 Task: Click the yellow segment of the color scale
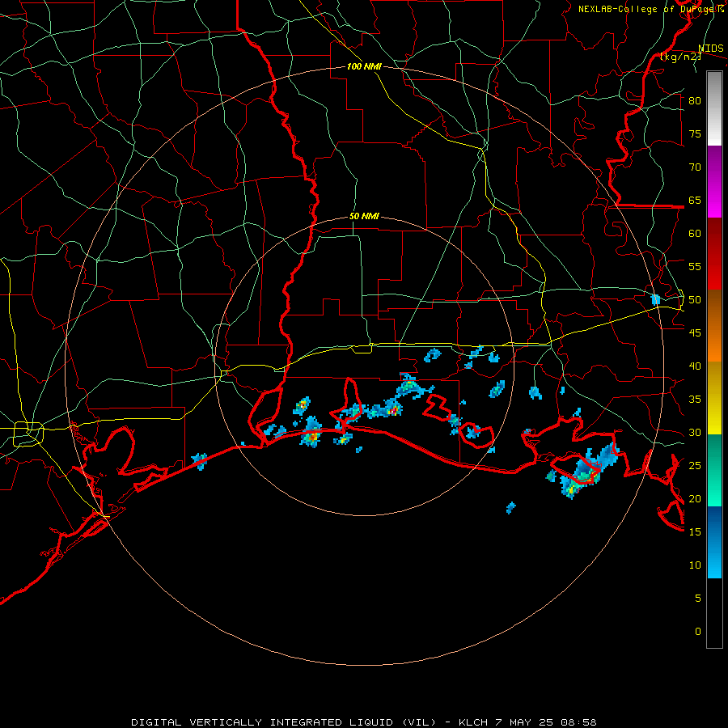pyautogui.click(x=714, y=398)
